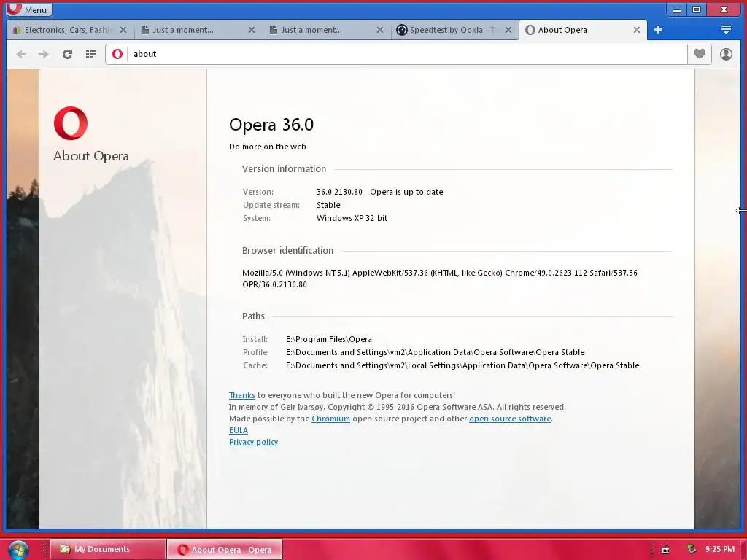Close the About Opera tab
The width and height of the screenshot is (747, 560).
click(x=636, y=30)
